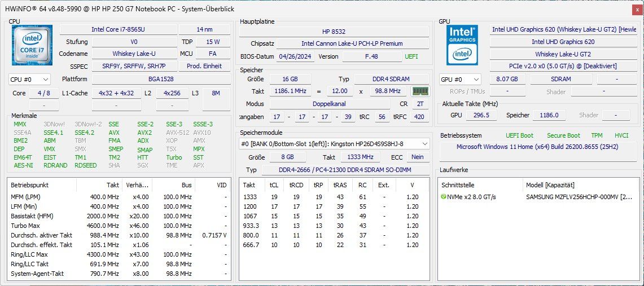Click the module size 8 GB field
644x286 pixels.
(287, 157)
